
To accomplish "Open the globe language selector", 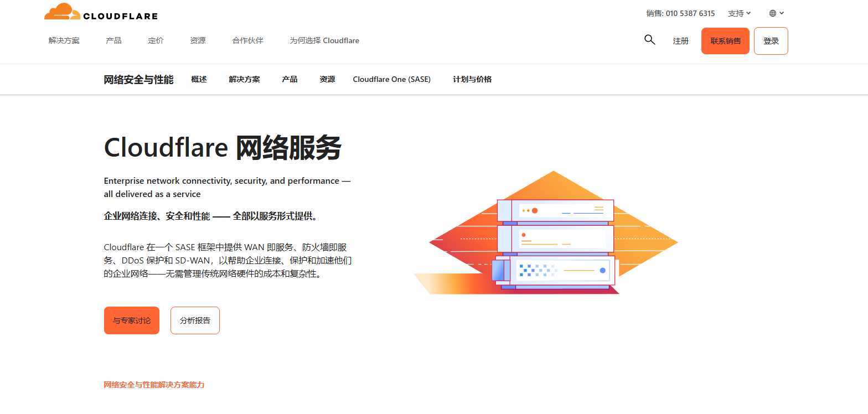I will 777,13.
